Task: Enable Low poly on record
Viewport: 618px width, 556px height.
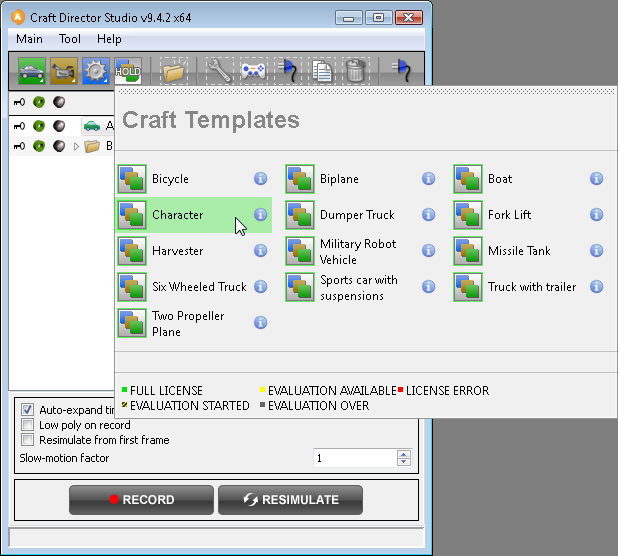Action: pos(28,425)
